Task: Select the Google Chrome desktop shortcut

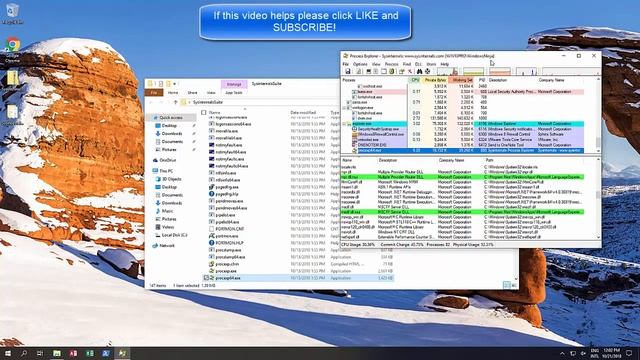Action: pyautogui.click(x=13, y=49)
